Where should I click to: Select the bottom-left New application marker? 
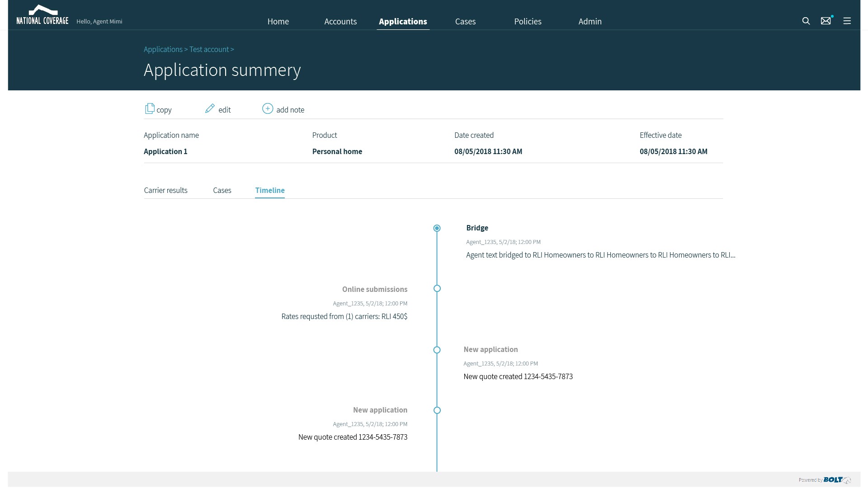coord(437,410)
